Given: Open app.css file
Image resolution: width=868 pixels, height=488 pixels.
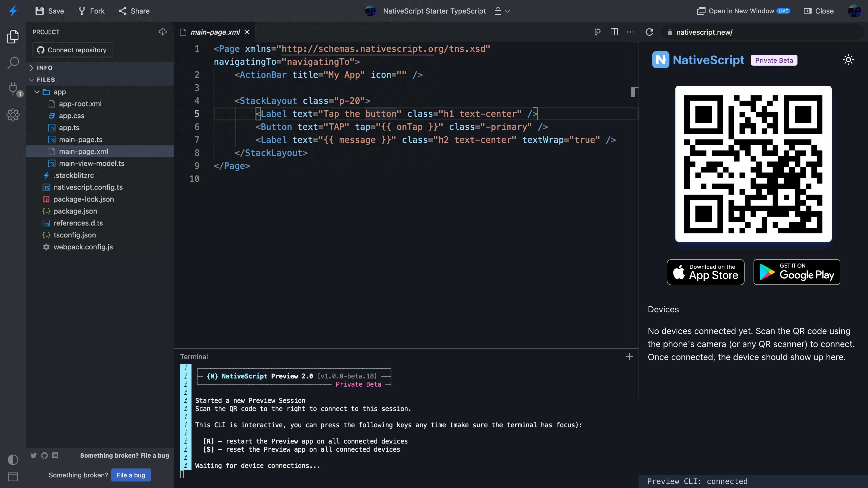Looking at the screenshot, I should pyautogui.click(x=100, y=115).
